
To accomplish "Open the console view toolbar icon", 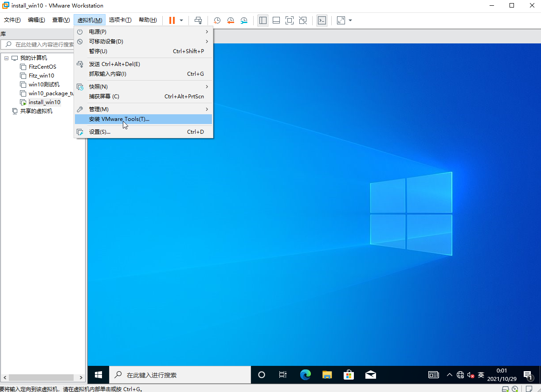I will click(x=322, y=20).
